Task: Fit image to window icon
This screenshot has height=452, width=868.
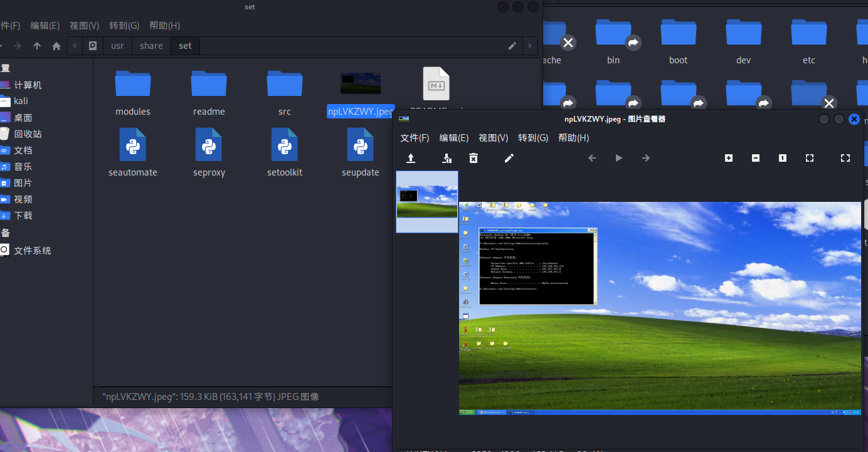Action: point(810,158)
